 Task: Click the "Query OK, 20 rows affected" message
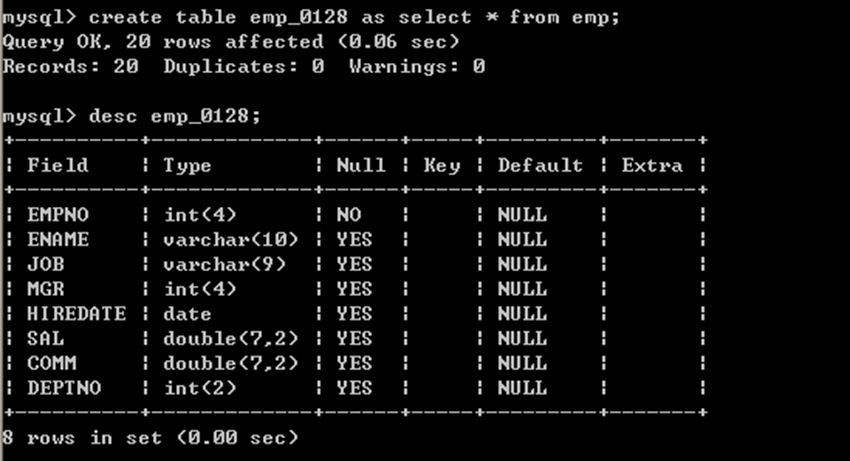point(230,42)
